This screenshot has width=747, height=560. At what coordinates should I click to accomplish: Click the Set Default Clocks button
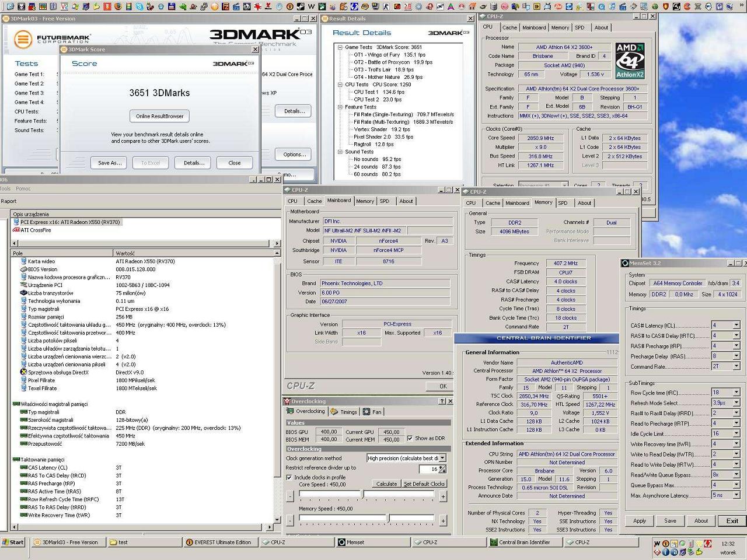click(424, 484)
